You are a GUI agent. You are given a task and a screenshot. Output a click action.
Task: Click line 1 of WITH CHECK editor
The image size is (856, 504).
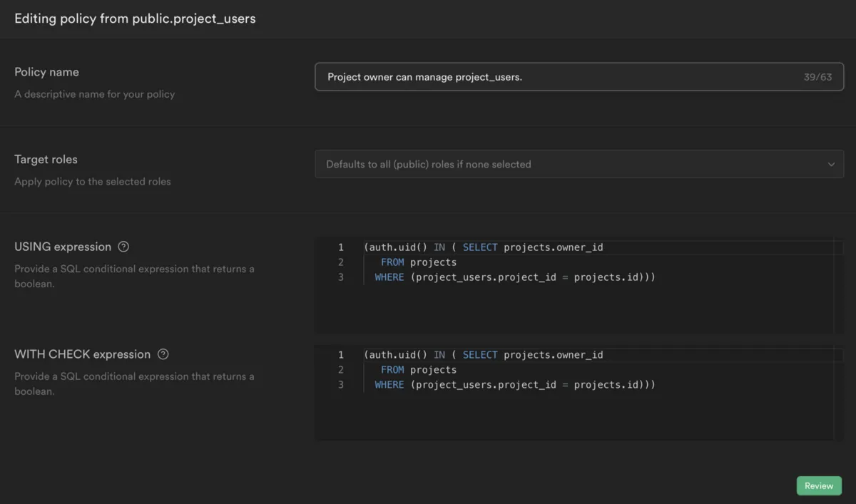pyautogui.click(x=483, y=355)
